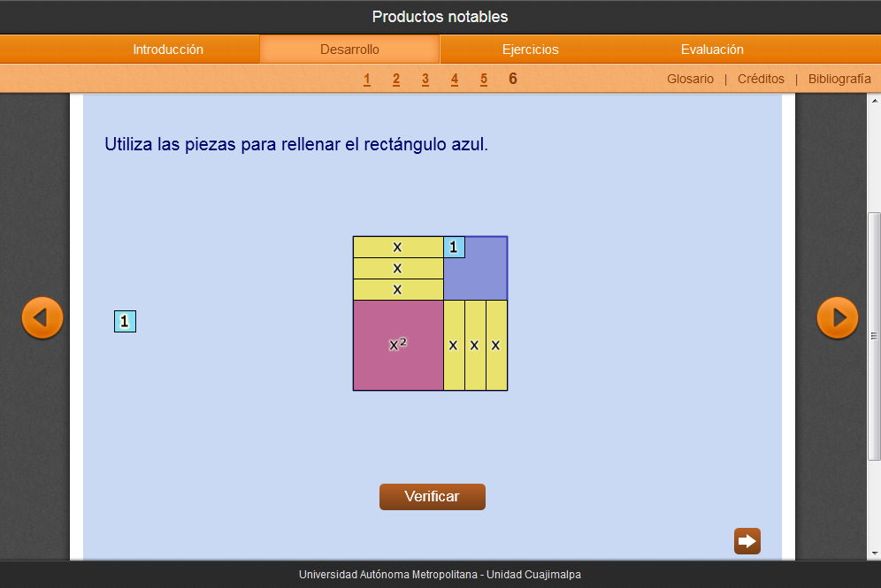
Task: Open the Bibliografía link
Action: point(839,79)
